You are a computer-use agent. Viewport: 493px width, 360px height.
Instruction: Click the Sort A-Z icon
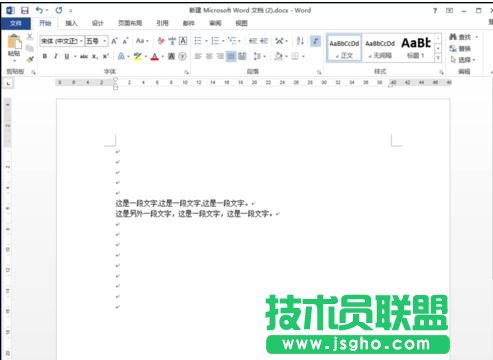coord(300,41)
